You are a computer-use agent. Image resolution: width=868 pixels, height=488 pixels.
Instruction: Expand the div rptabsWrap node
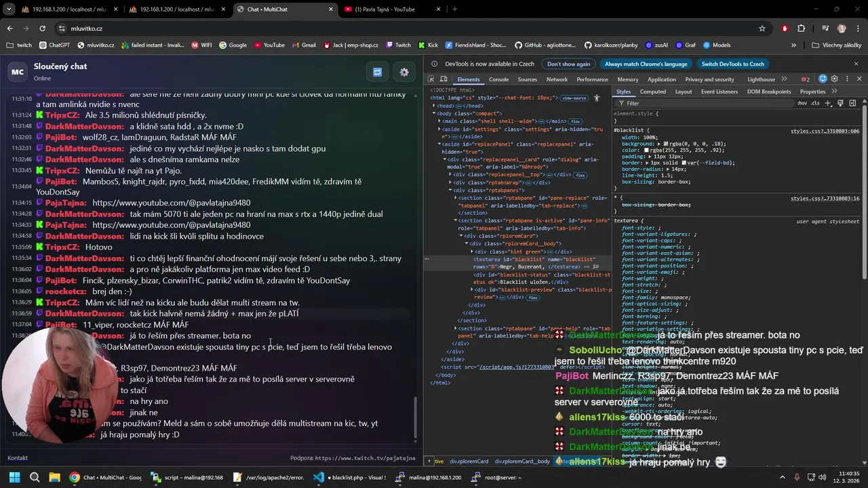[450, 182]
